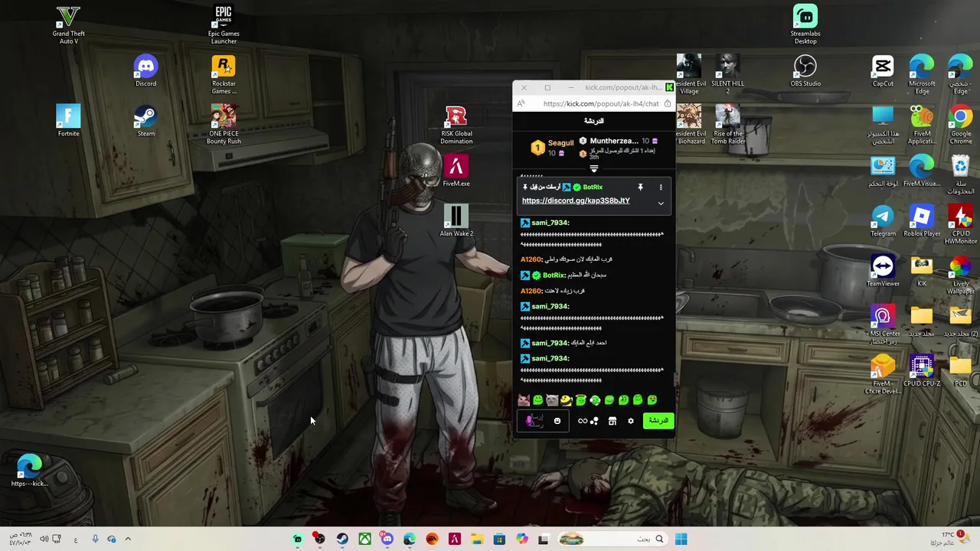Toggle the microphone tray icon

click(95, 539)
